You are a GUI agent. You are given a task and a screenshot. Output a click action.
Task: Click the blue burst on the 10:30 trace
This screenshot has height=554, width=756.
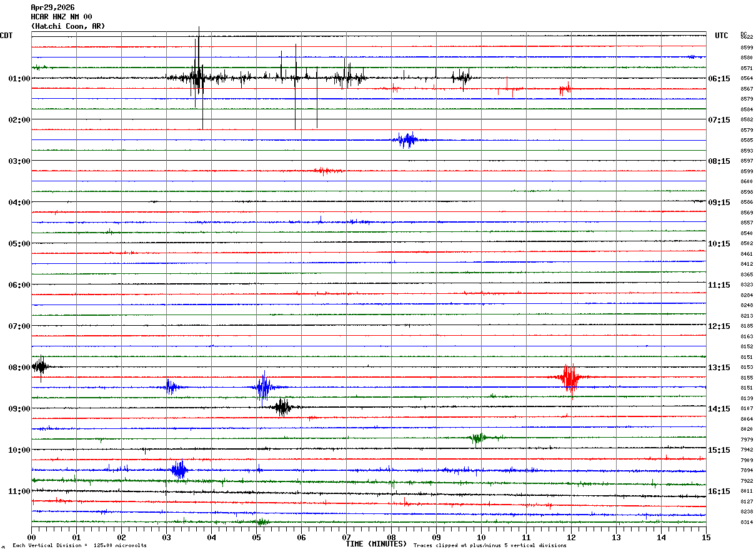(x=179, y=470)
